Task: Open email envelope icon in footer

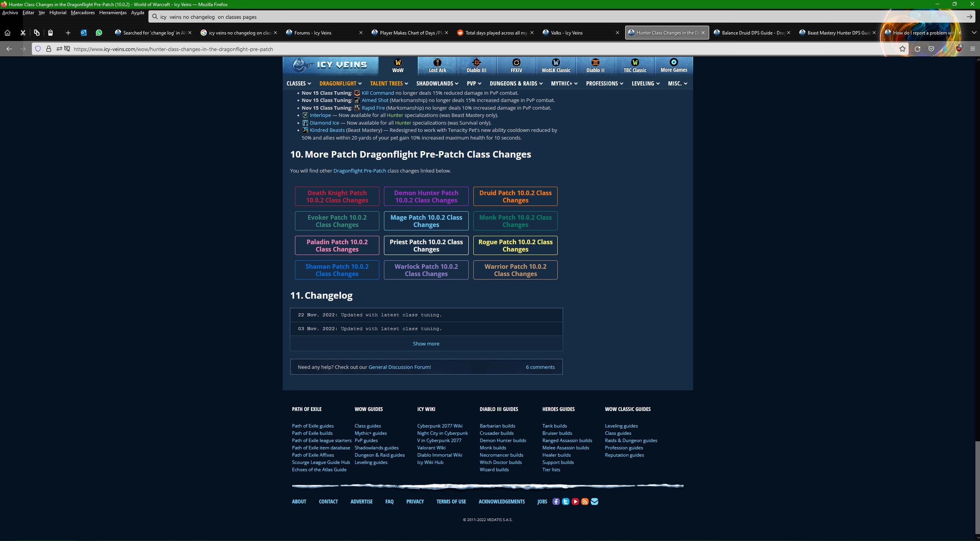Action: (x=595, y=502)
